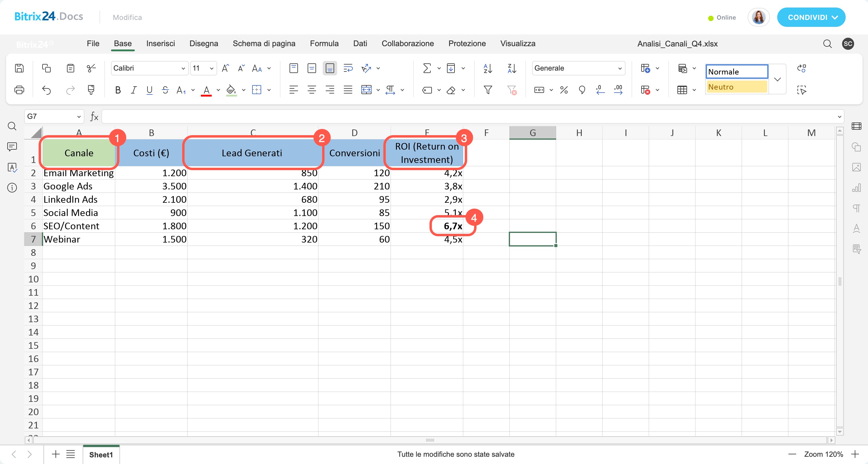868x464 pixels.
Task: Click the Copy style paintbrush icon
Action: click(x=91, y=90)
